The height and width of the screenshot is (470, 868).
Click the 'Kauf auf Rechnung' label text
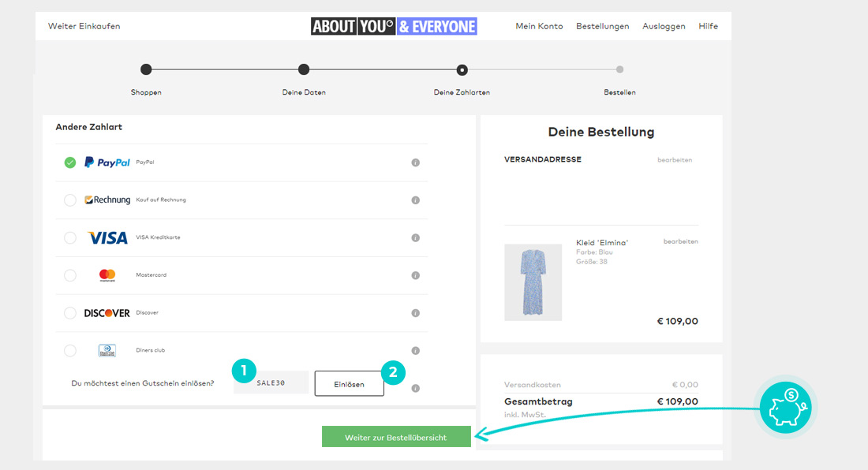pos(161,200)
